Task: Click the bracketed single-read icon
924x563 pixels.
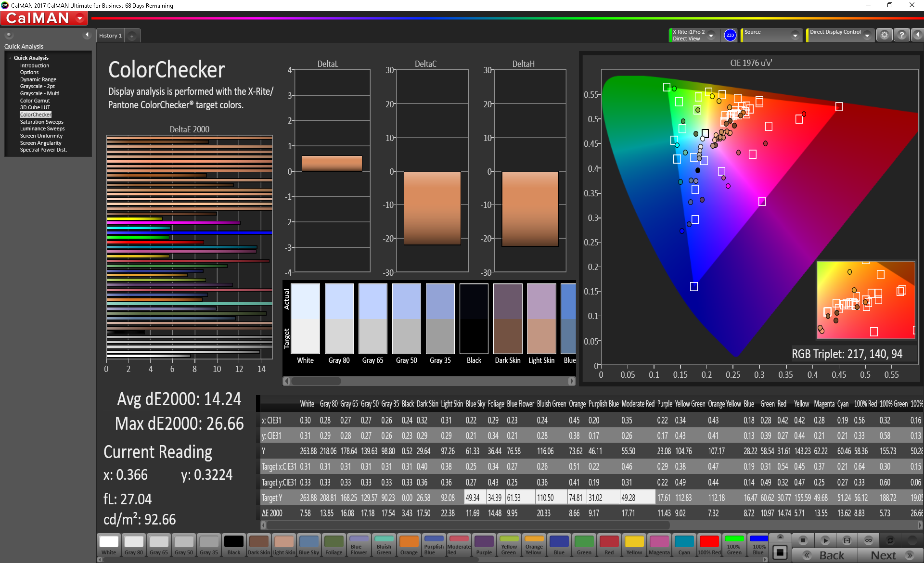Action: [x=847, y=540]
